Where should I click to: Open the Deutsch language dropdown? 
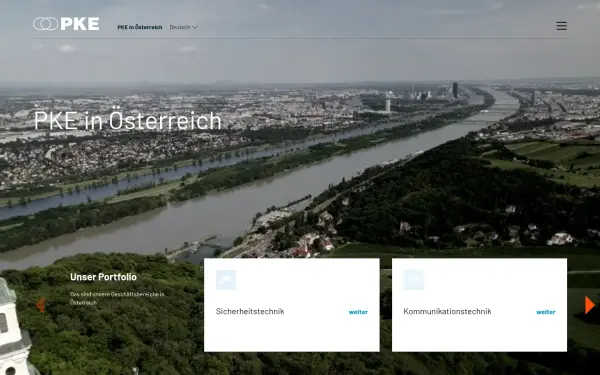pyautogui.click(x=183, y=27)
